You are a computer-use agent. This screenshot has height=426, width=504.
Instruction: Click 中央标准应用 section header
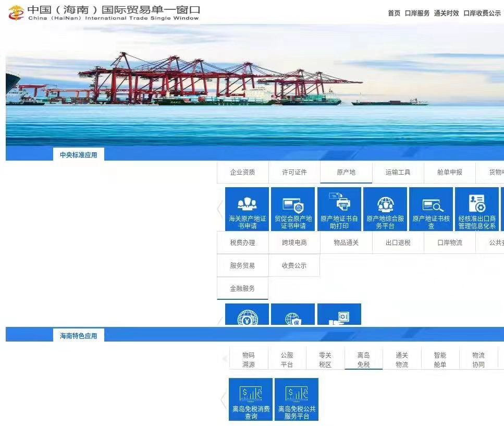(78, 155)
